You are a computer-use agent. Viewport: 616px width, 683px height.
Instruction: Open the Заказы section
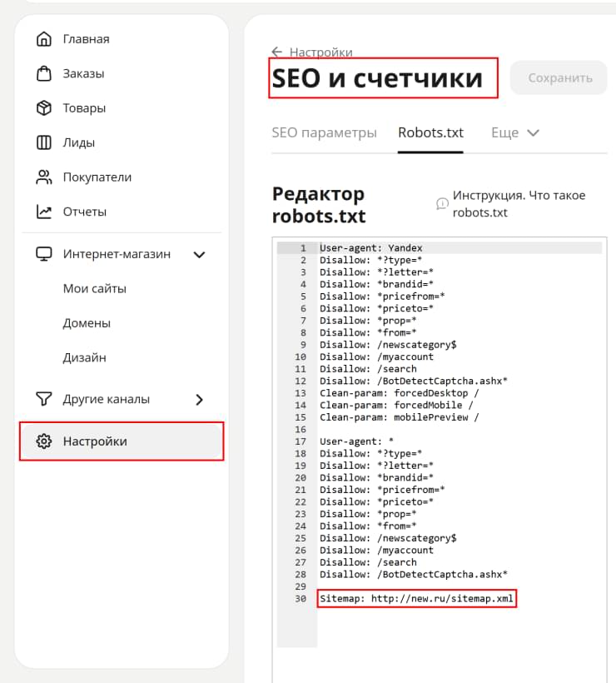coord(83,73)
